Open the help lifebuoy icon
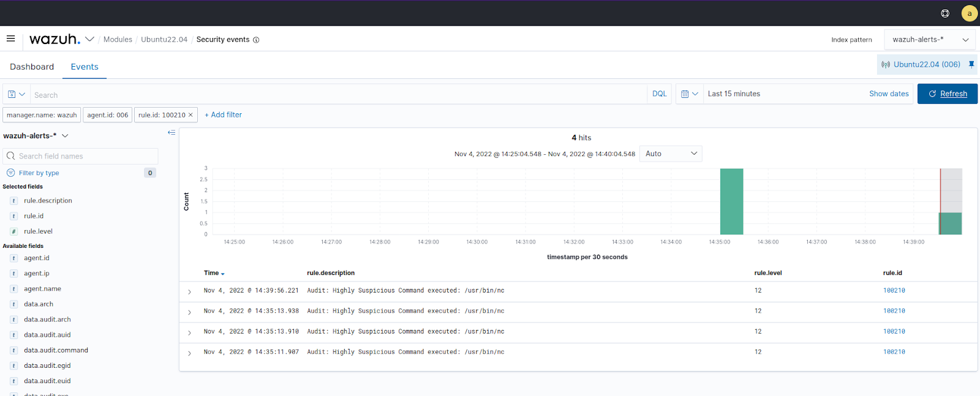 pos(945,13)
